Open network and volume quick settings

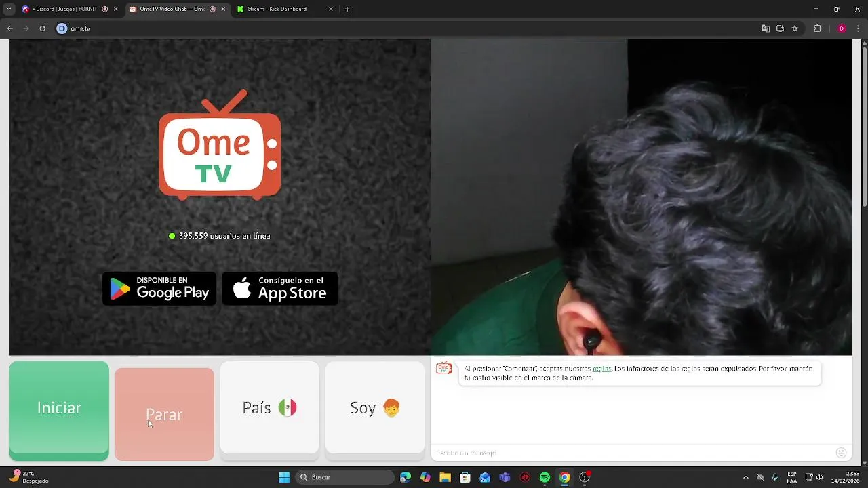[814, 477]
